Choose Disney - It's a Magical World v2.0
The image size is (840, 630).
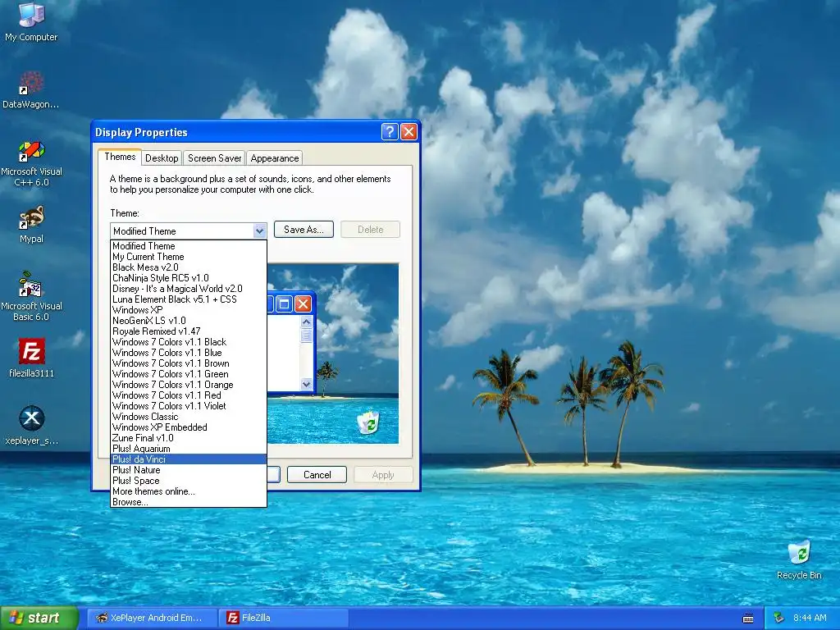pos(189,289)
